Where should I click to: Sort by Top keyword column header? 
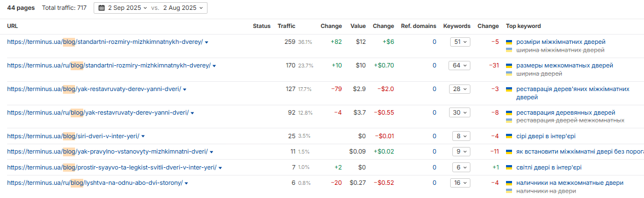pos(524,26)
